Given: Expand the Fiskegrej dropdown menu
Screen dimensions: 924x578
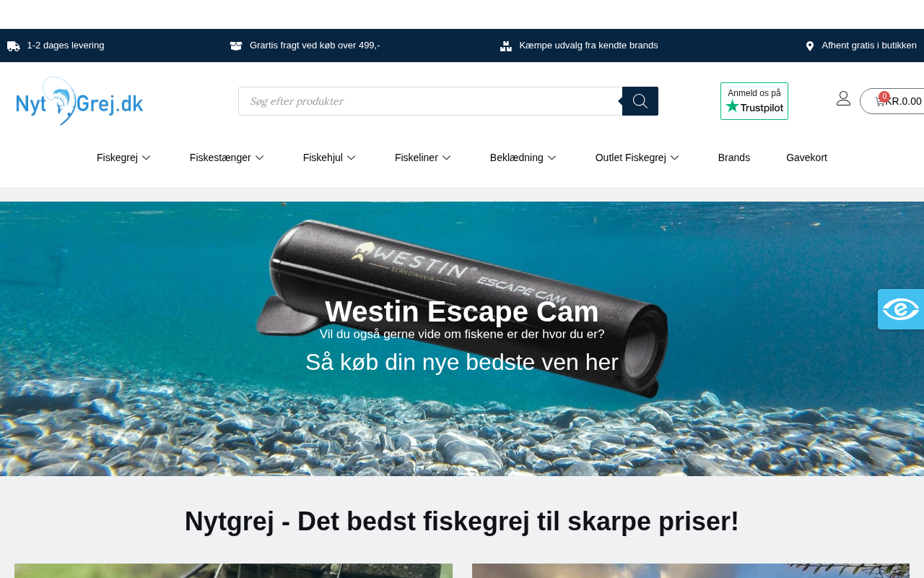Looking at the screenshot, I should point(124,158).
